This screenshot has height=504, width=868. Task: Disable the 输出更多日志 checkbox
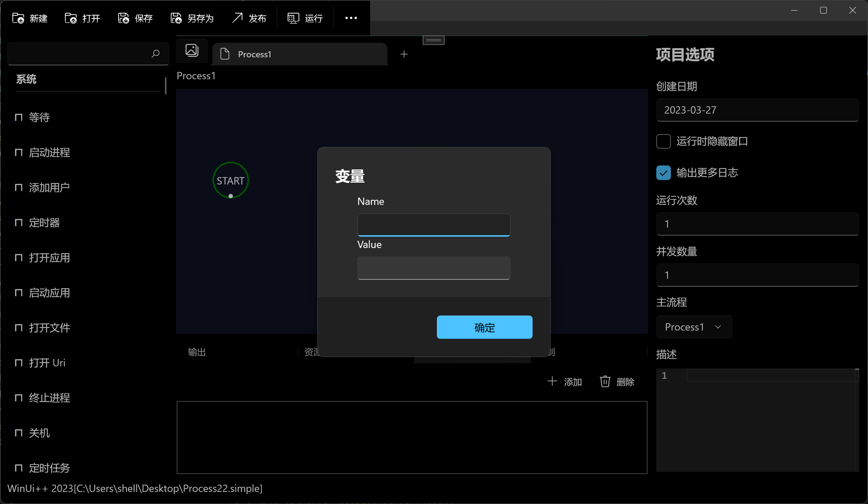(x=663, y=173)
